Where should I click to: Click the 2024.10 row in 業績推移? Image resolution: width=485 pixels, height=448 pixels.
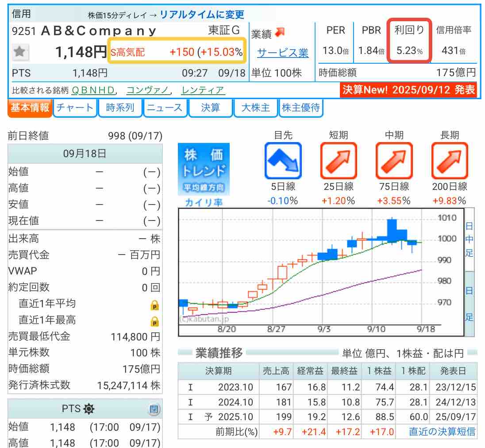327,402
